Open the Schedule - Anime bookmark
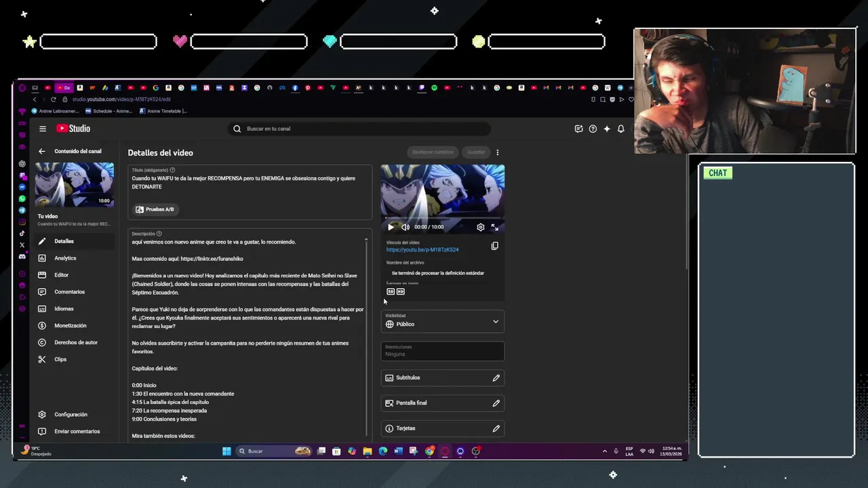Screen dimensions: 868x488 (x=108, y=111)
